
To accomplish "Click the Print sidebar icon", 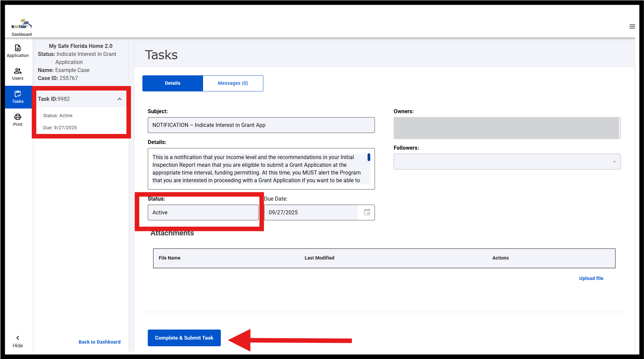I will 18,120.
